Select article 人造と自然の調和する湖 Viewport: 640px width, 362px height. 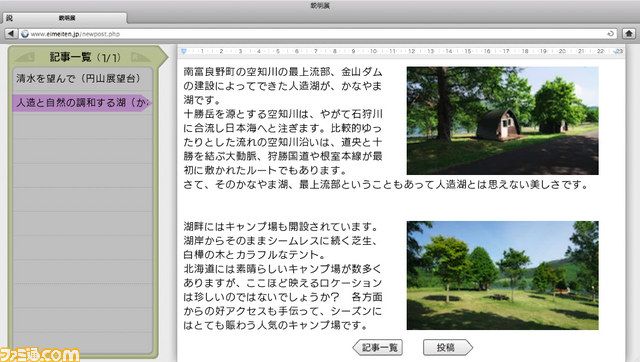(x=82, y=102)
